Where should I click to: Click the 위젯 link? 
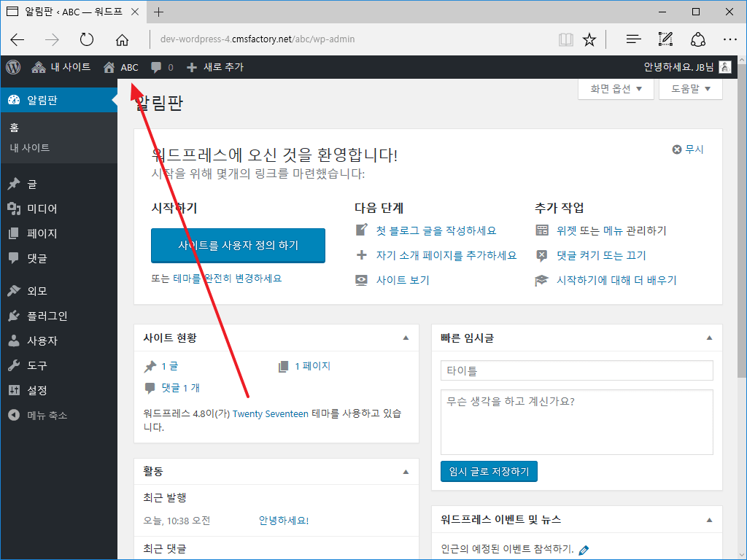(x=566, y=230)
